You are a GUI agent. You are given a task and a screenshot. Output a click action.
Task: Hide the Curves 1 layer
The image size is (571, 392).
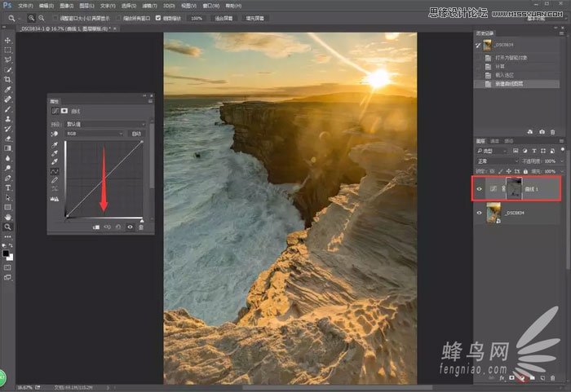point(480,189)
